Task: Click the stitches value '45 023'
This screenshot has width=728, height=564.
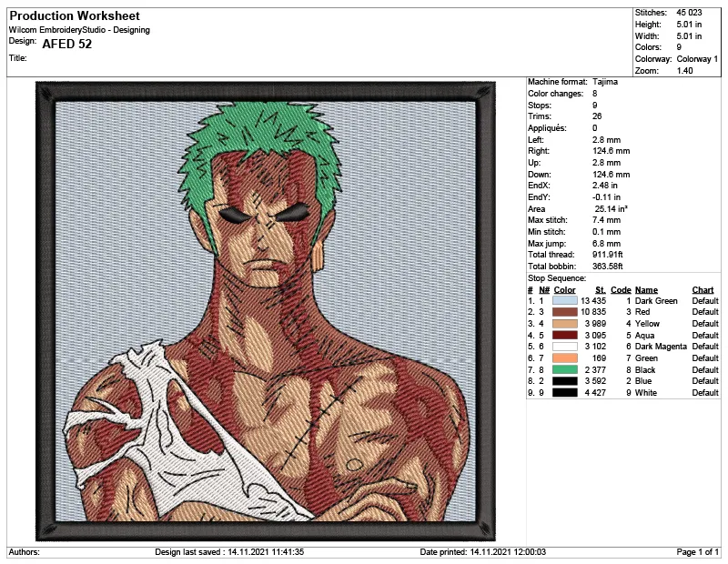Action: [x=689, y=13]
